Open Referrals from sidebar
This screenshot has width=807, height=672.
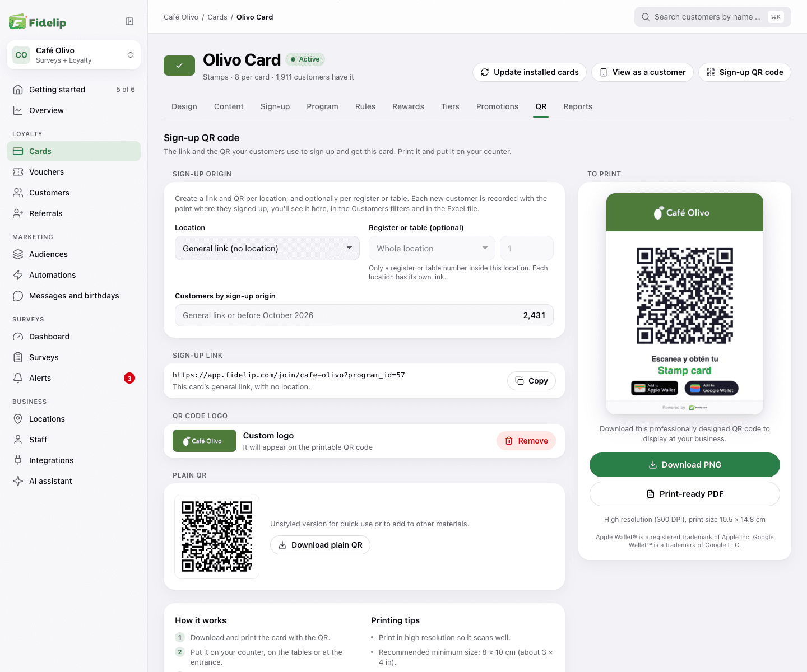[73, 213]
